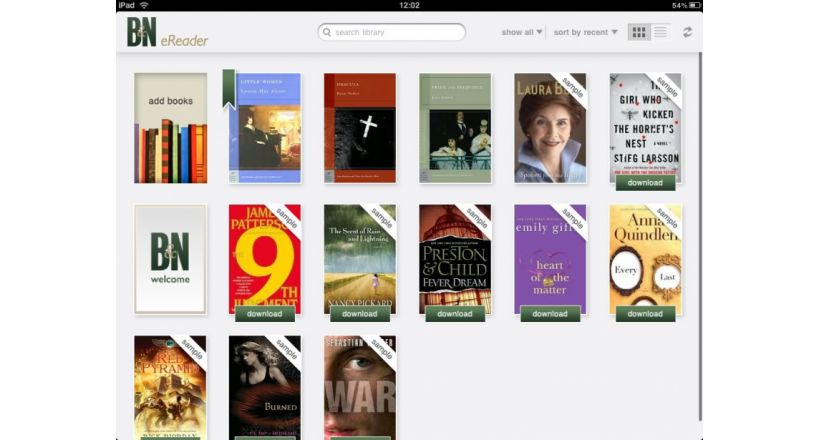Open The Red Pyramid sample cover
The width and height of the screenshot is (820, 440).
(x=170, y=386)
